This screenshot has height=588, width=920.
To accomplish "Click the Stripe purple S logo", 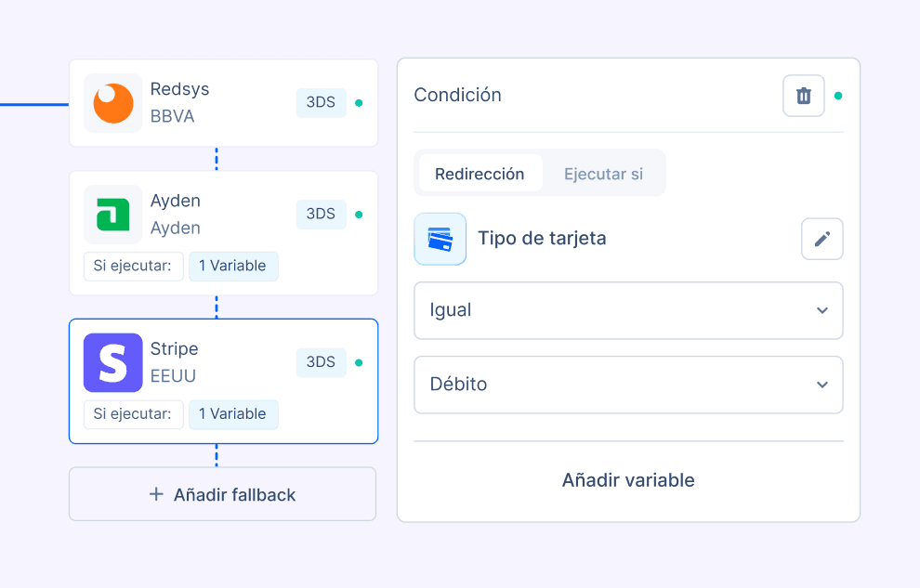I will click(112, 362).
